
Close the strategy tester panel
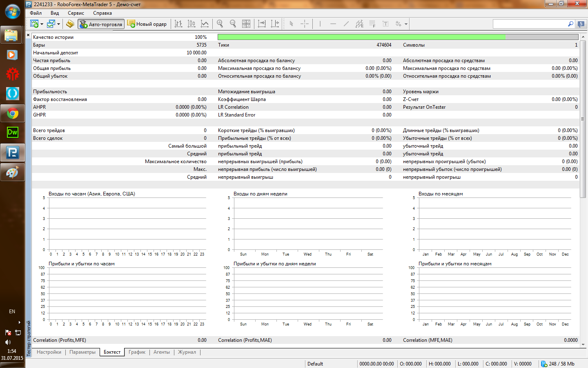click(28, 35)
